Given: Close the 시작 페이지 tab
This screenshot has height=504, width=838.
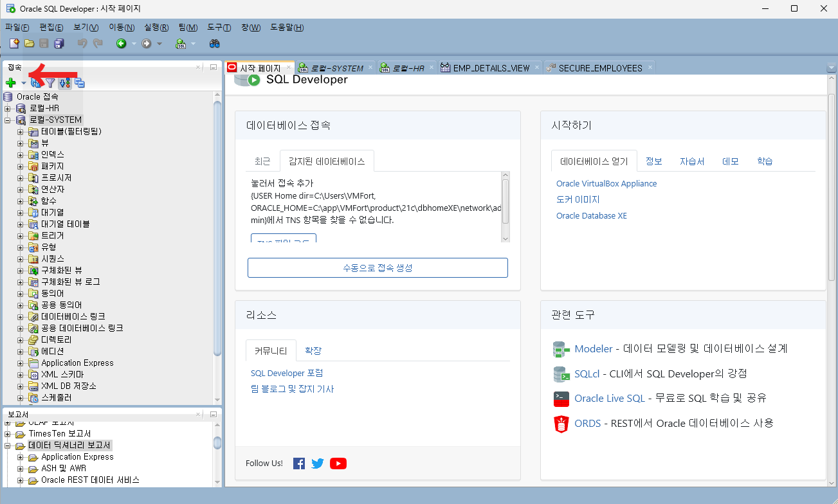Looking at the screenshot, I should tap(289, 67).
